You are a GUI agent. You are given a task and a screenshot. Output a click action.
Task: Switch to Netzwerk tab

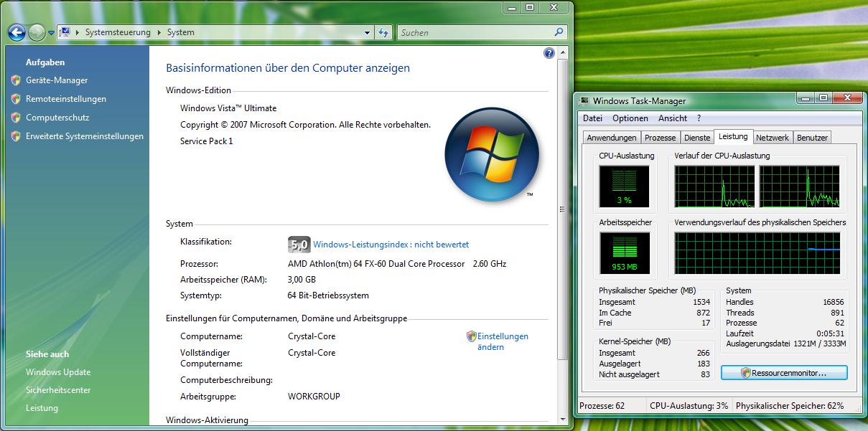pyautogui.click(x=773, y=138)
